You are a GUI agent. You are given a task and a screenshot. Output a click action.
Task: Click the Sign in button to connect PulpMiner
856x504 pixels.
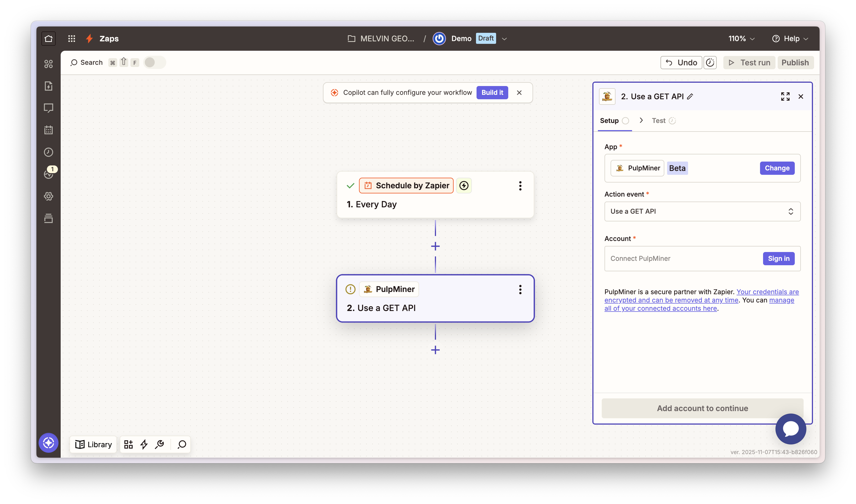click(x=779, y=258)
